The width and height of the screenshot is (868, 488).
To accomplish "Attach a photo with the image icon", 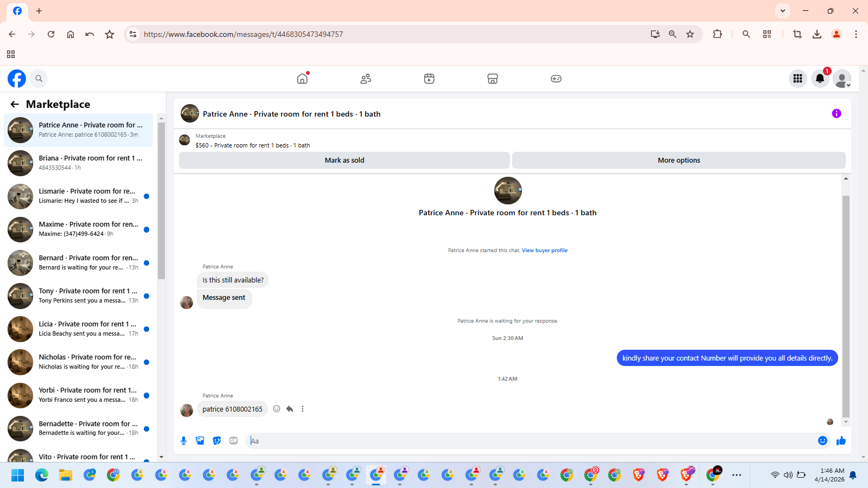I will tap(200, 441).
